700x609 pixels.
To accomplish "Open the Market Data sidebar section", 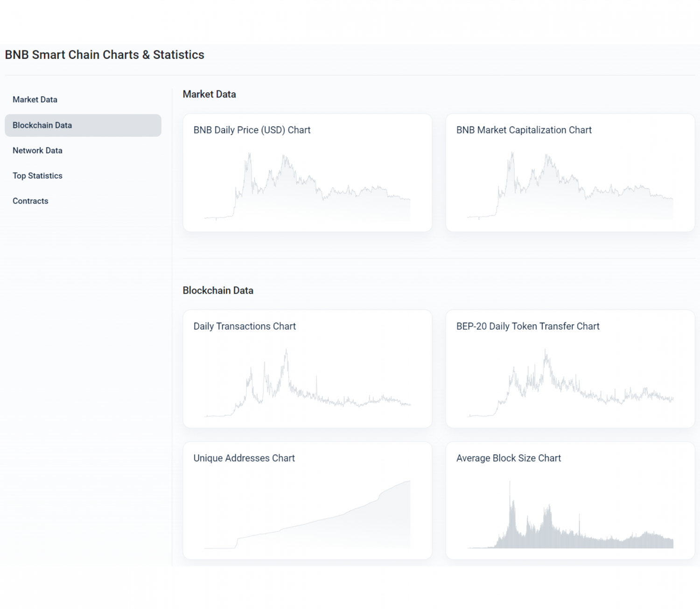I will click(x=35, y=99).
